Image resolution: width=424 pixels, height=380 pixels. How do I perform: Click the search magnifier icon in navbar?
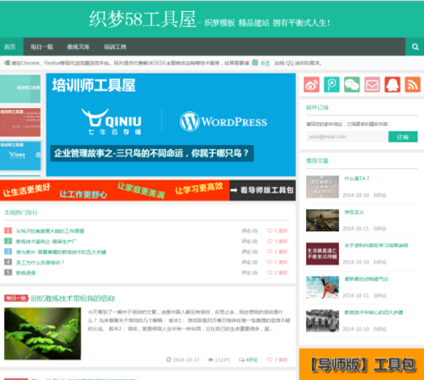(415, 47)
